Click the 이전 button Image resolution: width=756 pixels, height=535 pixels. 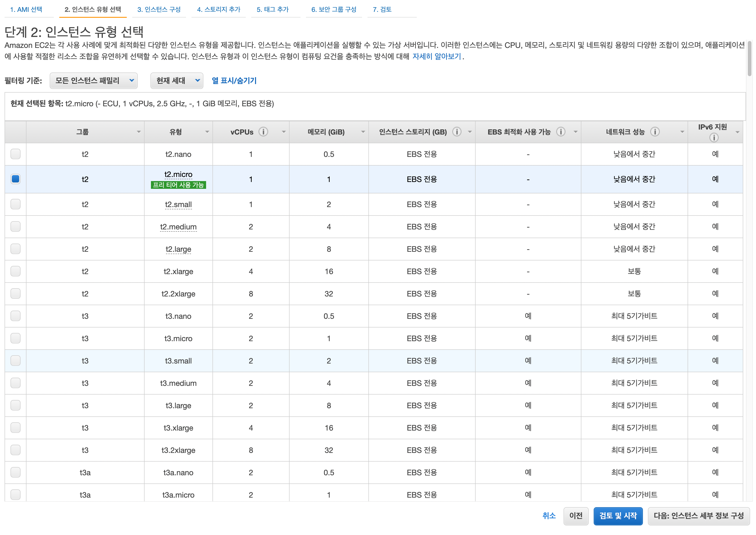click(x=576, y=516)
